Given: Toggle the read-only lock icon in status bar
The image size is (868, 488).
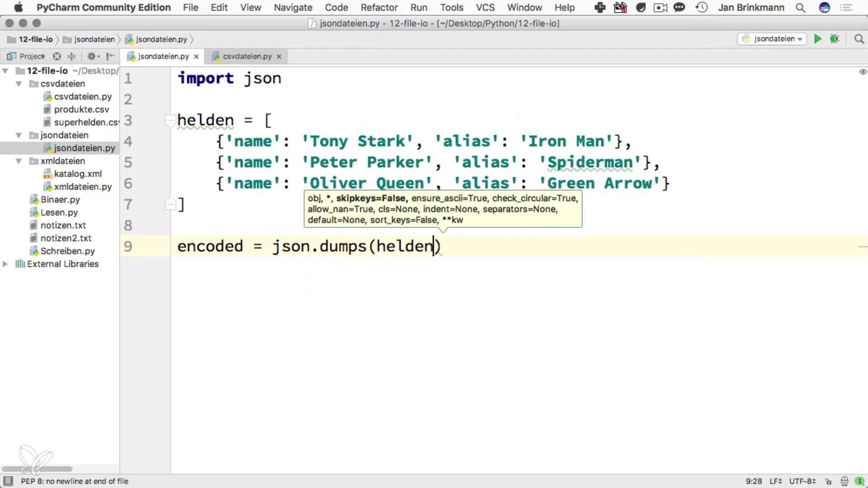Looking at the screenshot, I should point(828,481).
